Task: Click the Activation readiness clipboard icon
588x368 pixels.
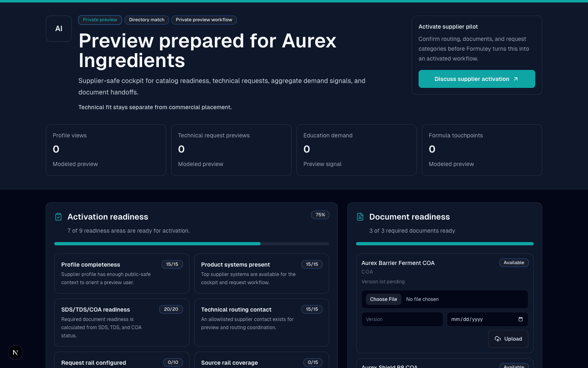Action: pyautogui.click(x=58, y=217)
